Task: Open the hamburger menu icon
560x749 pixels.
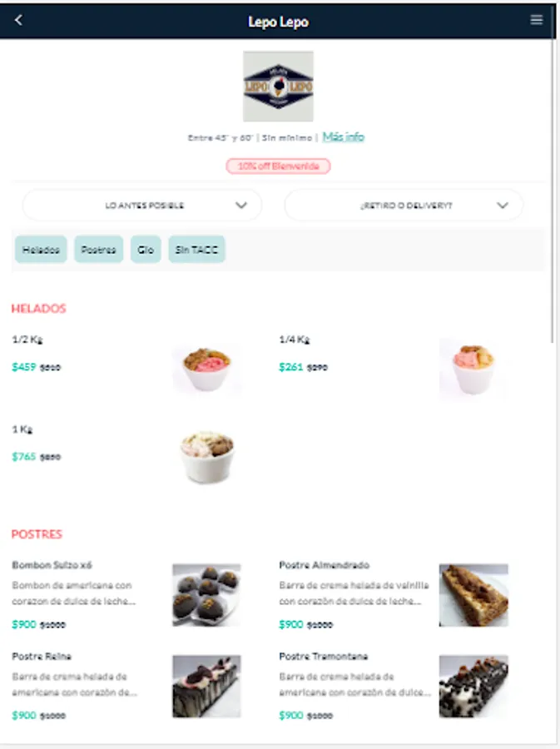Action: tap(536, 20)
